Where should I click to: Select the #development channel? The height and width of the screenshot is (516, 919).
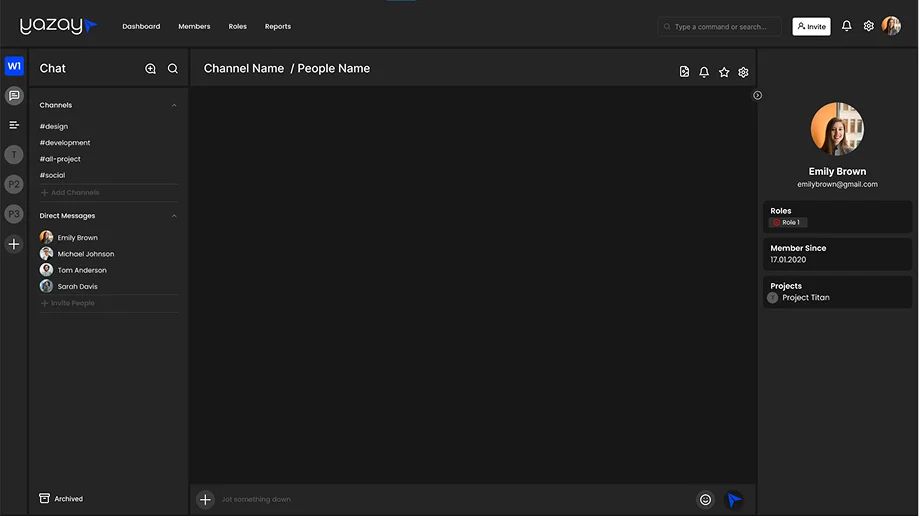coord(65,143)
